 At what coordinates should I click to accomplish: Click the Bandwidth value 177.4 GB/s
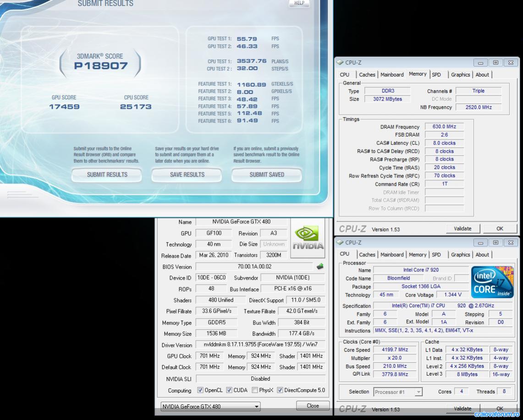[302, 333]
